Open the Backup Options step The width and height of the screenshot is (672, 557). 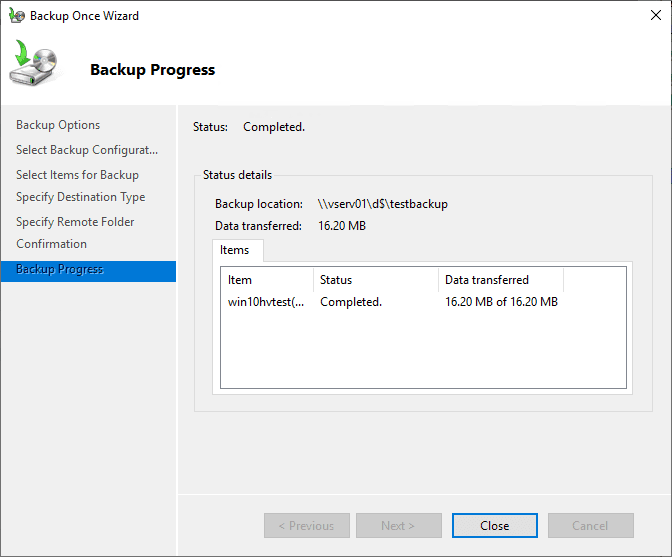58,125
